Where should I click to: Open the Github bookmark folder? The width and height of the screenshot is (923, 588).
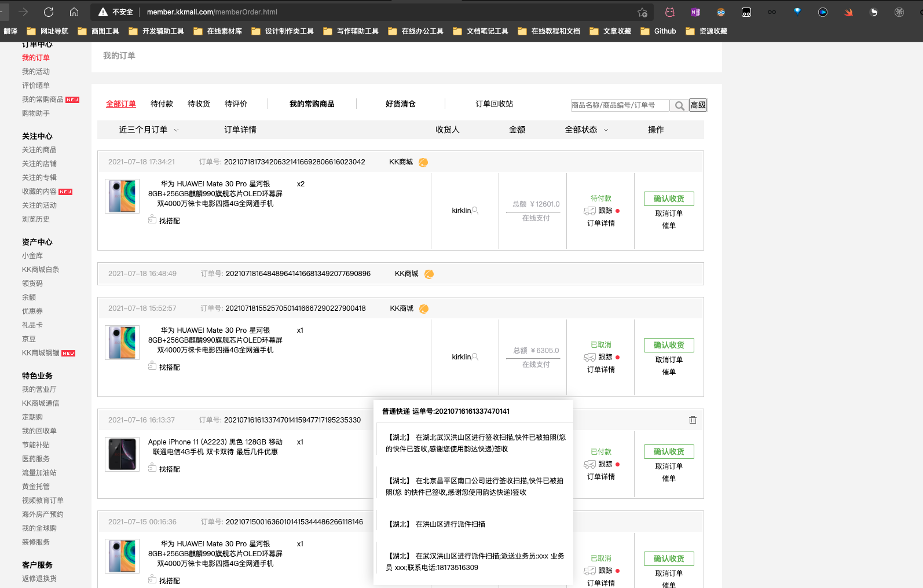(x=658, y=31)
